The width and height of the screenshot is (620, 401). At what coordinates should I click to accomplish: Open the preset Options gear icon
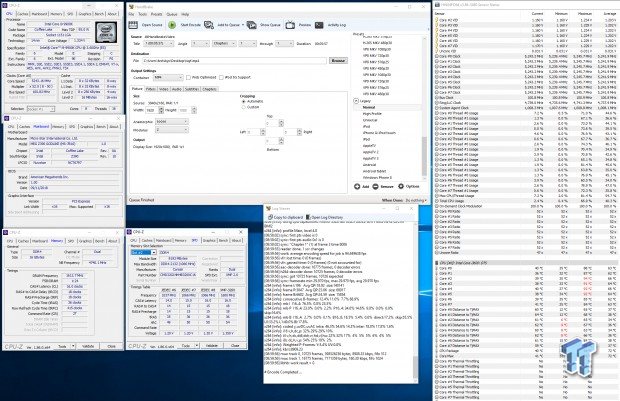401,186
